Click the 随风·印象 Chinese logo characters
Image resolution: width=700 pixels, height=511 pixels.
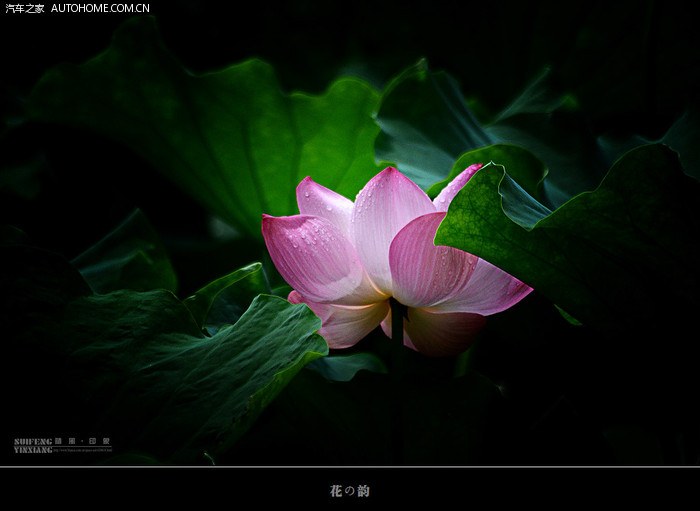point(82,440)
